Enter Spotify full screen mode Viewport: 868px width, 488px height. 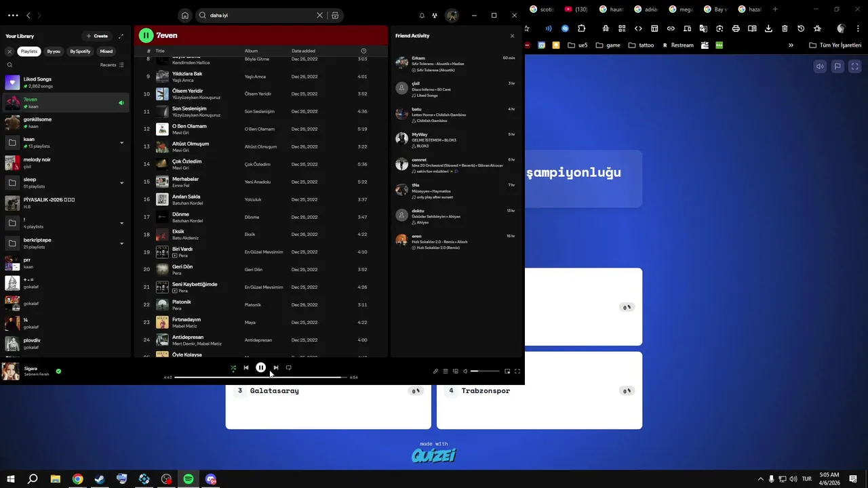point(517,371)
